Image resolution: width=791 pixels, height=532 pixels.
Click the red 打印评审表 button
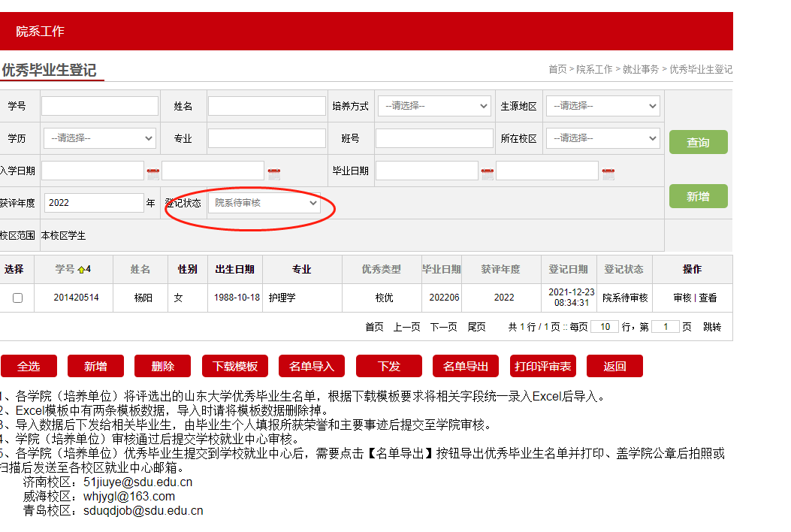[x=542, y=367]
